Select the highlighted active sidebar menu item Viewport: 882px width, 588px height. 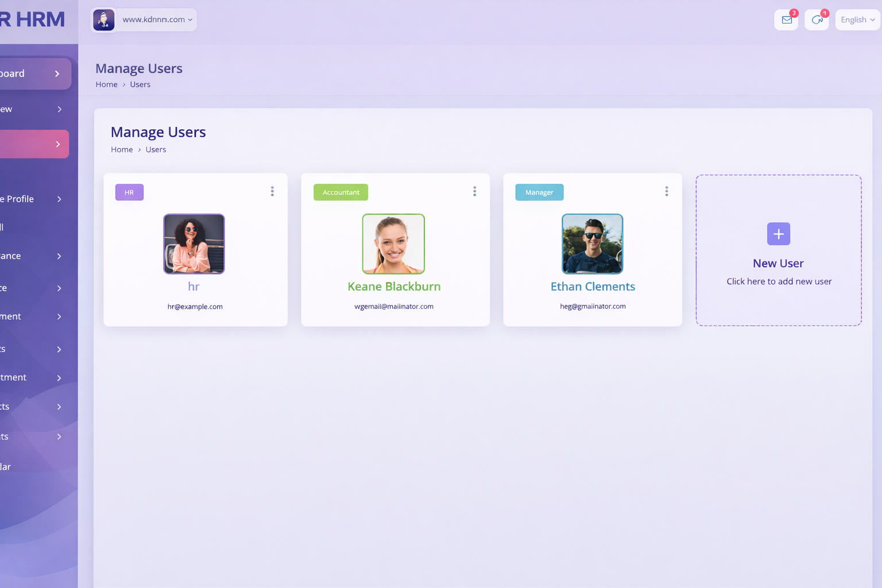pos(33,144)
